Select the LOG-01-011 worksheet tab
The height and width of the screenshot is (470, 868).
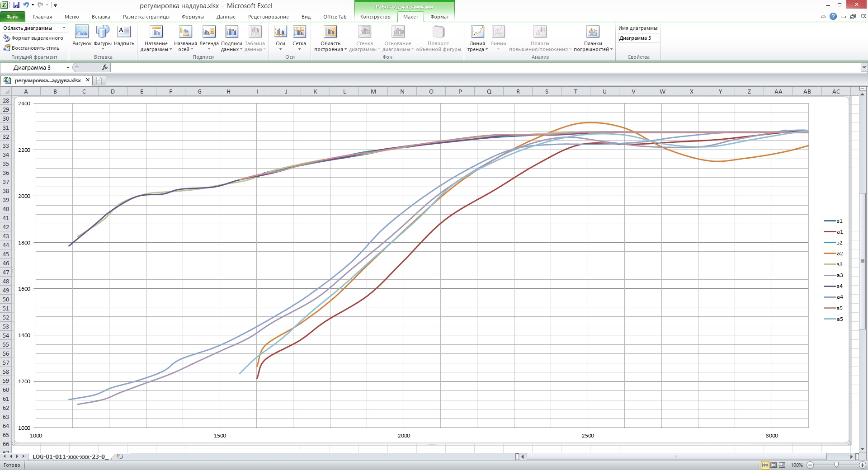[x=70, y=456]
